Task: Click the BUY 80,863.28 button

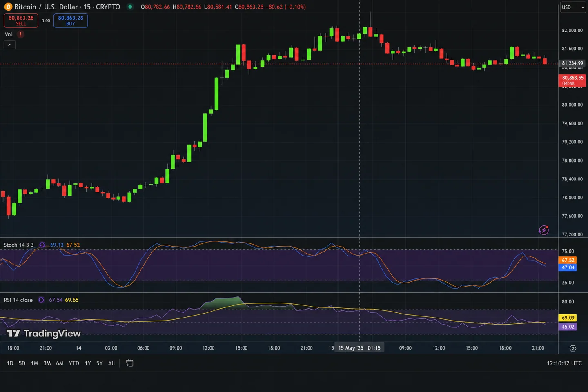Action: [x=71, y=20]
